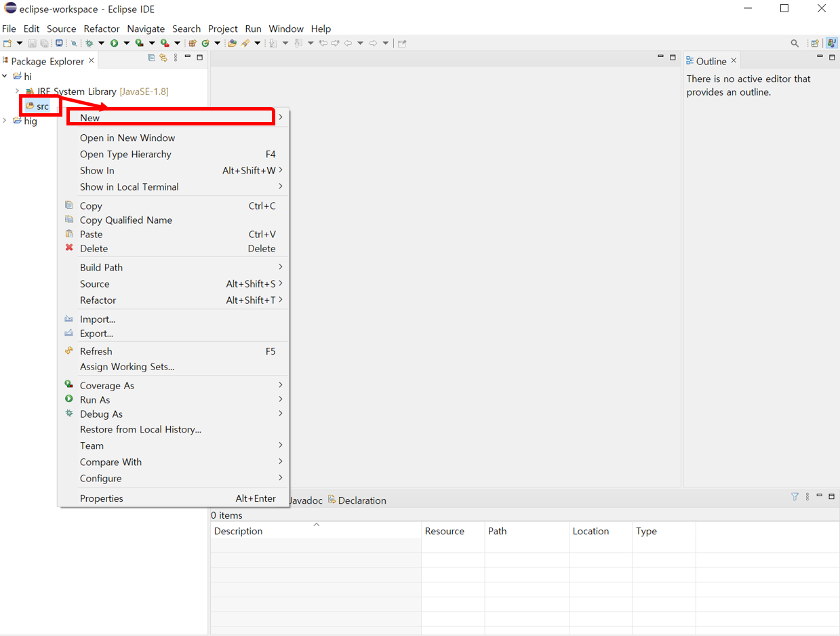Open the New submenu in context menu
840x636 pixels.
click(x=172, y=117)
